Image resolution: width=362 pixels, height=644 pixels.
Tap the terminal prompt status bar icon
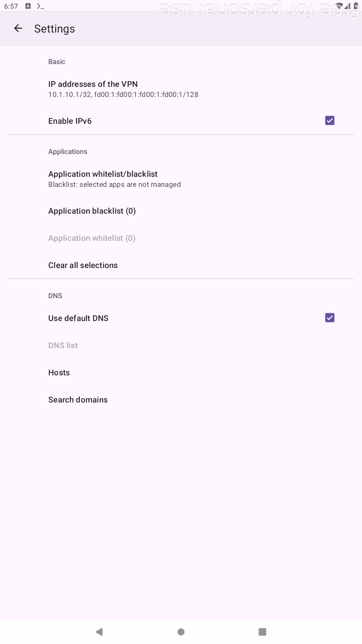(x=40, y=6)
